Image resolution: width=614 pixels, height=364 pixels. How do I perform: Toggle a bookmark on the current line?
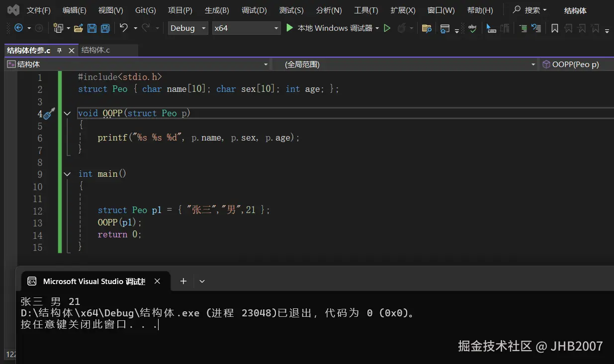click(555, 28)
